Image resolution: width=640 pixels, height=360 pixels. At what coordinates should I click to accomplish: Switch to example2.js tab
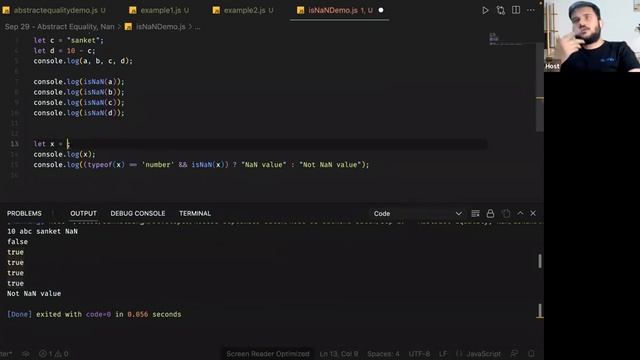point(243,10)
